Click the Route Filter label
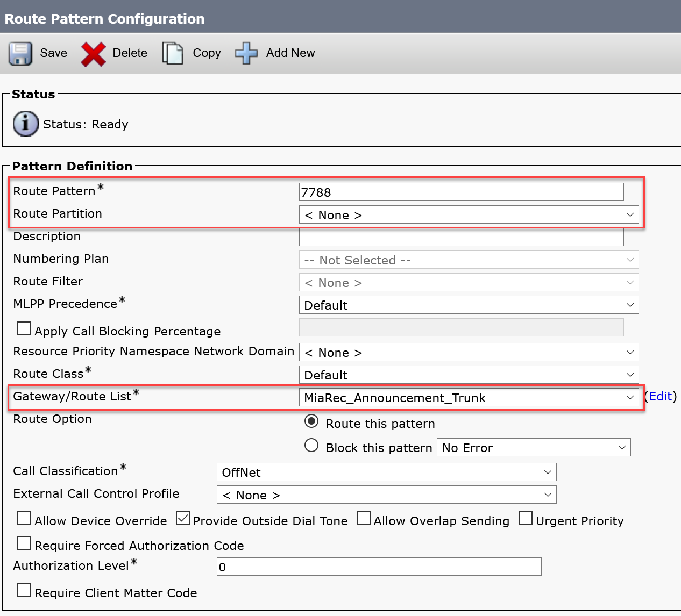 click(x=48, y=281)
